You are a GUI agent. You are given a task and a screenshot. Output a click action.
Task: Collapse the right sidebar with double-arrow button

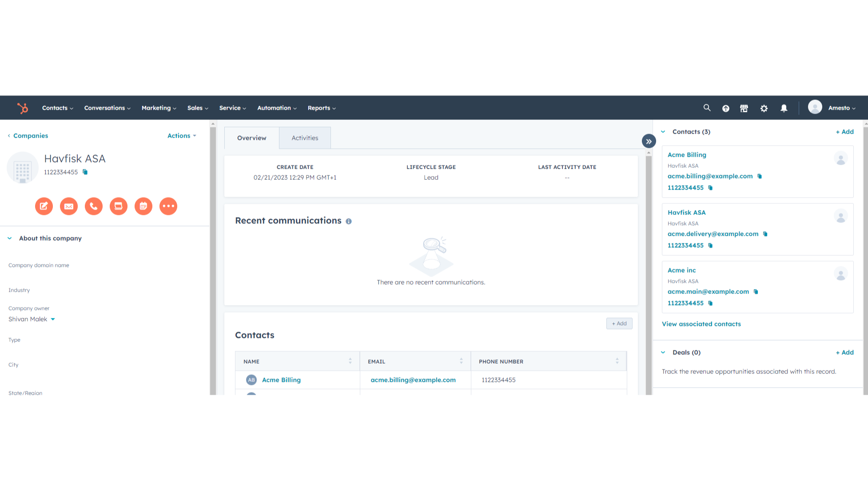point(649,141)
